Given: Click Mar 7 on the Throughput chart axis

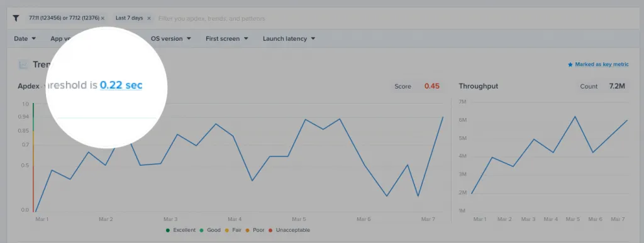Looking at the screenshot, I should [x=618, y=219].
